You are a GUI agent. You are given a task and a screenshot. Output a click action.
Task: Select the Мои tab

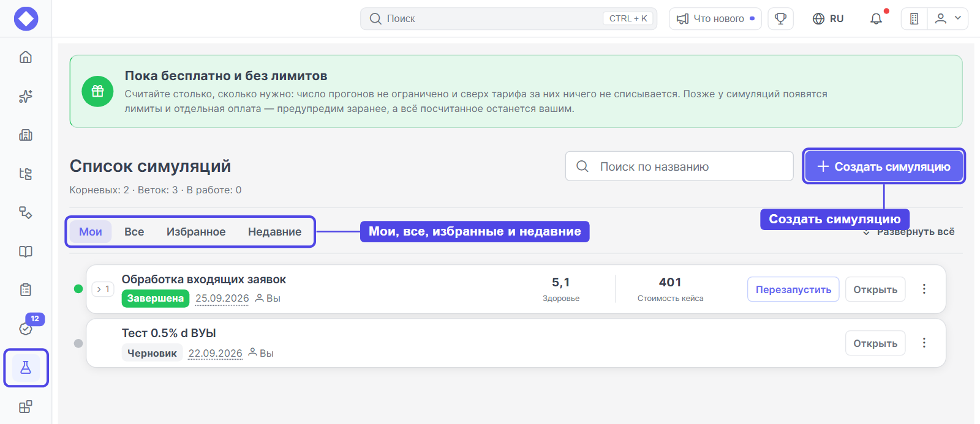[x=91, y=231]
